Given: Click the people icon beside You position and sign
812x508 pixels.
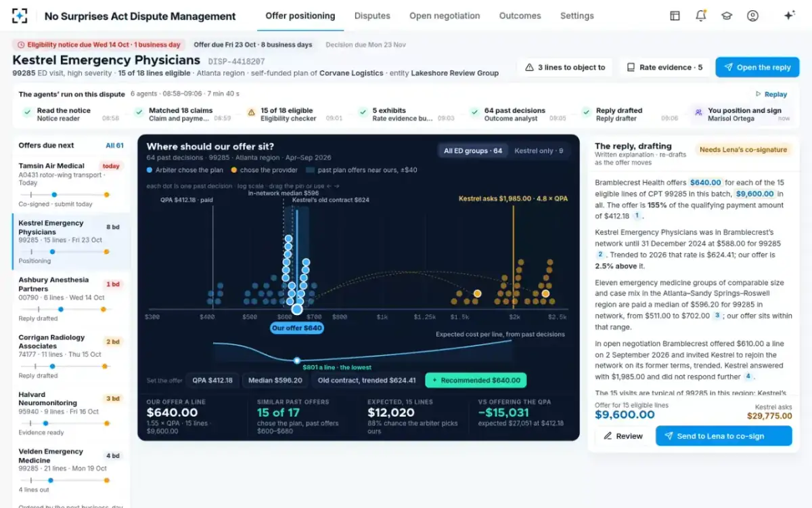Looking at the screenshot, I should pos(698,114).
